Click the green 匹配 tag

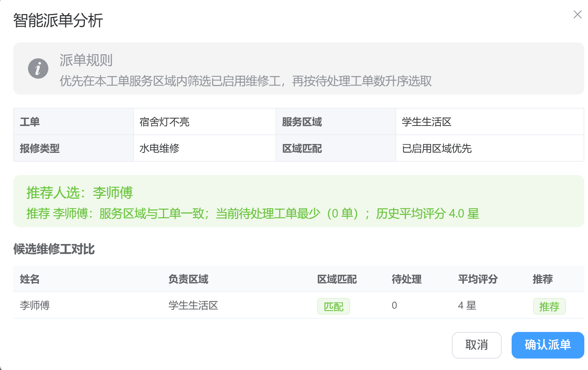tap(333, 306)
